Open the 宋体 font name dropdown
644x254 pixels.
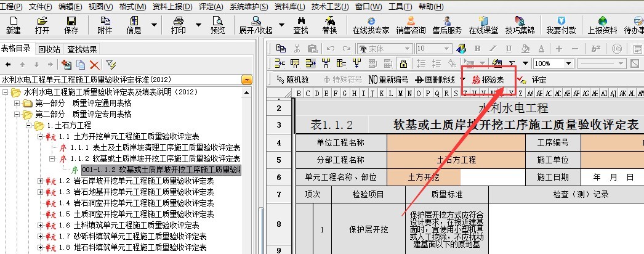[407, 49]
